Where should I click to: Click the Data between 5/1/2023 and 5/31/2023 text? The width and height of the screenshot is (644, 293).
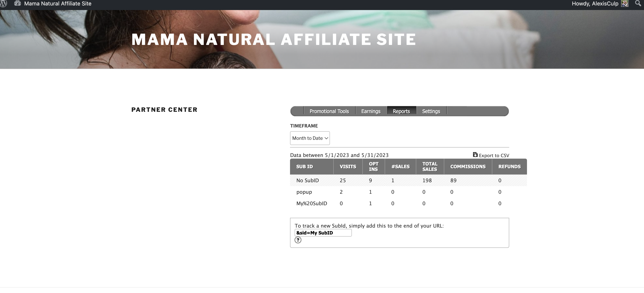click(339, 155)
